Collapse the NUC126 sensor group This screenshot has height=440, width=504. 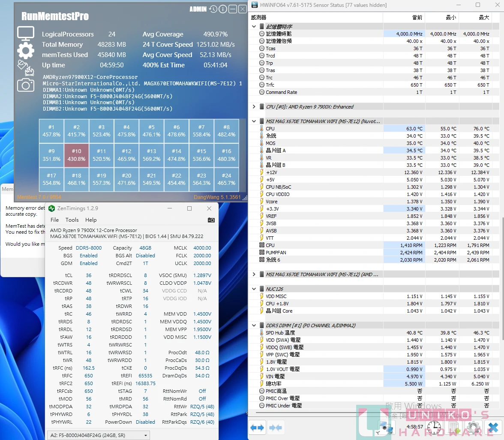[254, 289]
